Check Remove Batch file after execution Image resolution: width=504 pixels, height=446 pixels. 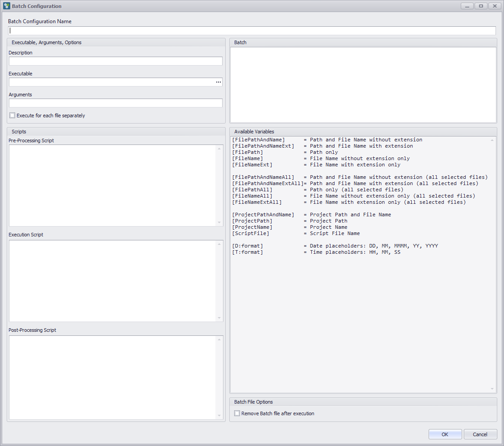click(x=237, y=413)
